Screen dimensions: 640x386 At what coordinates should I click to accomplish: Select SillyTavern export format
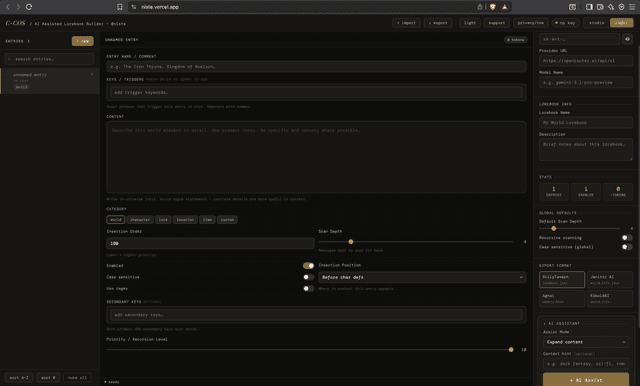pos(562,280)
